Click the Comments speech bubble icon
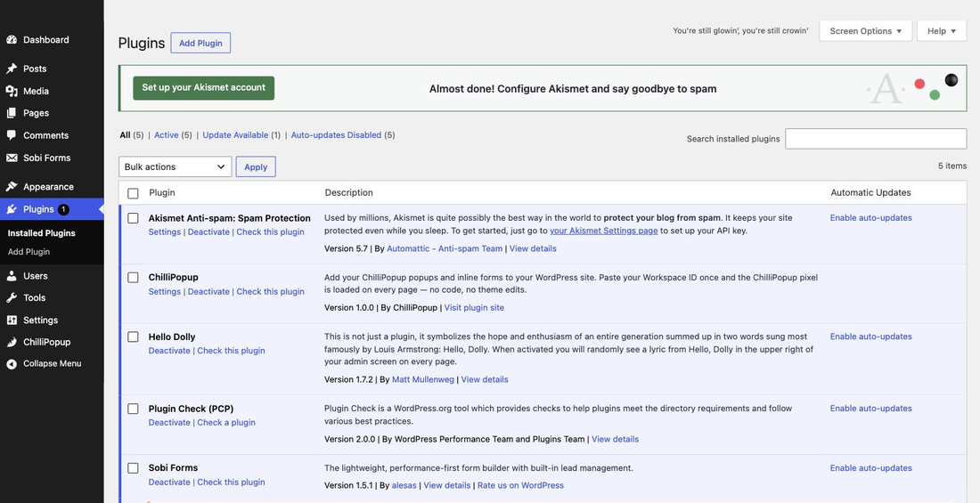Screen dimensions: 980x503 pos(12,135)
